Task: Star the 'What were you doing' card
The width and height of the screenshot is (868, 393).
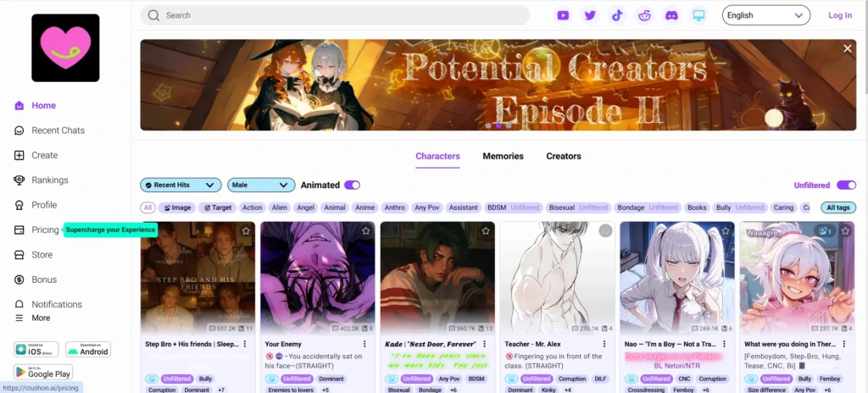Action: coord(845,231)
